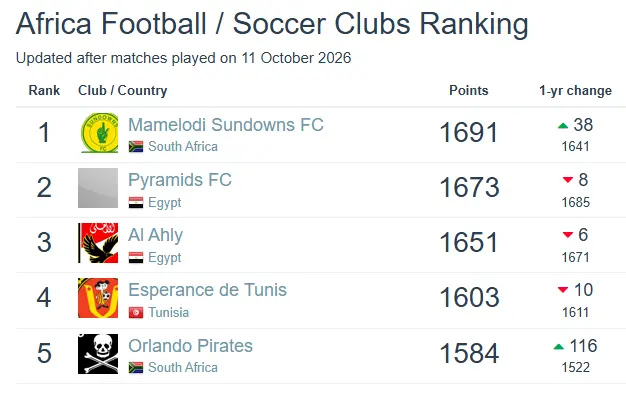Click the Tunisia flag icon

136,312
